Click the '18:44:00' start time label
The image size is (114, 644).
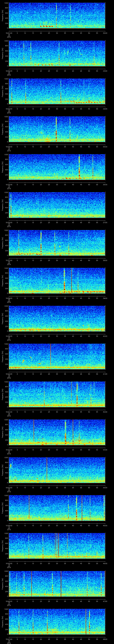[x=9, y=525]
